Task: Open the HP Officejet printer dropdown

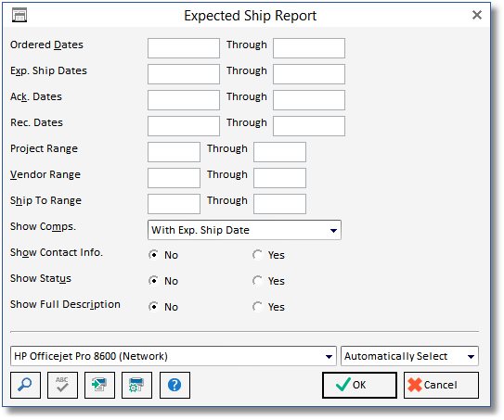Action: 174,356
